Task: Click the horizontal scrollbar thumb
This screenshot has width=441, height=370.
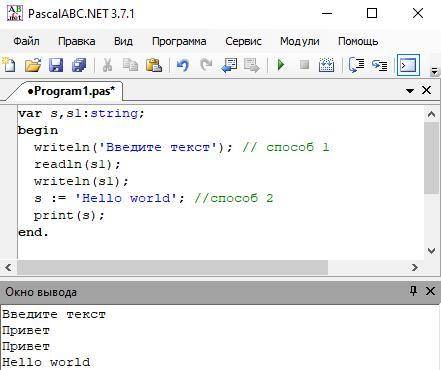Action: [x=173, y=267]
